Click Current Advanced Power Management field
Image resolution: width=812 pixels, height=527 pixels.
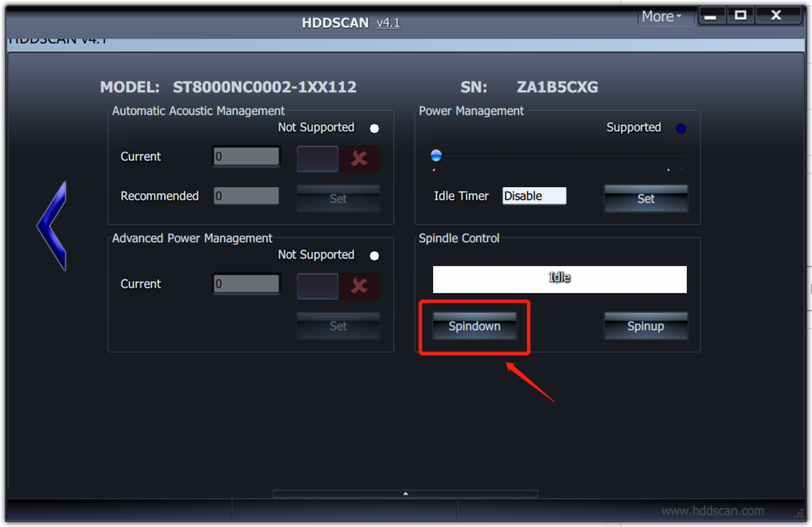[246, 284]
